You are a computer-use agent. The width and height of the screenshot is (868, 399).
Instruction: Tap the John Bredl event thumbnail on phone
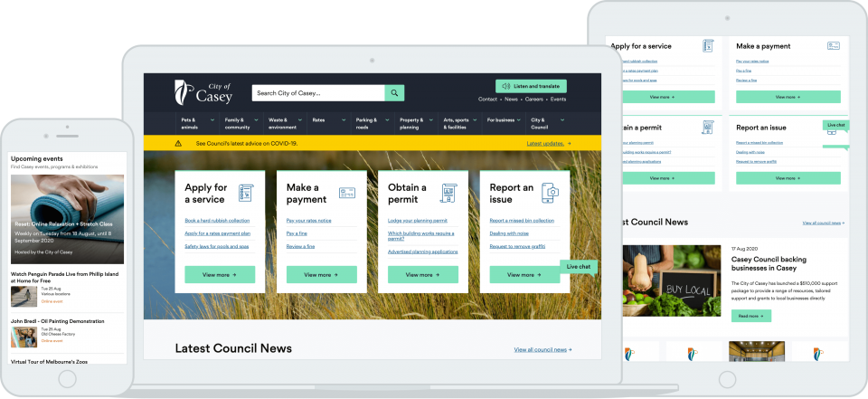coord(24,337)
